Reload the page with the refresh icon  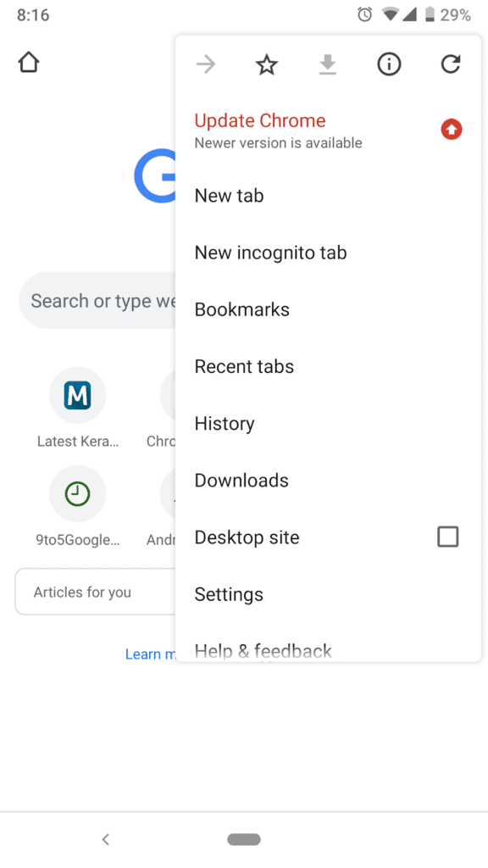click(450, 64)
